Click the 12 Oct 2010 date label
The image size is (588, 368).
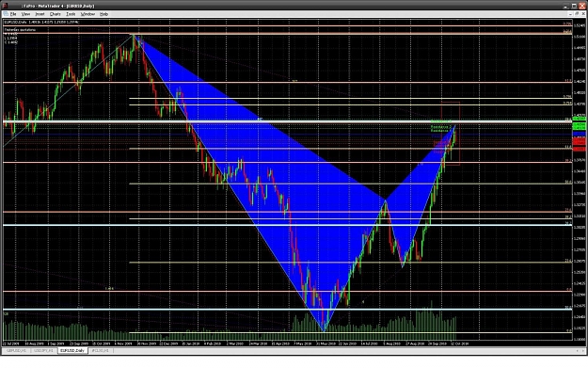[x=460, y=344]
